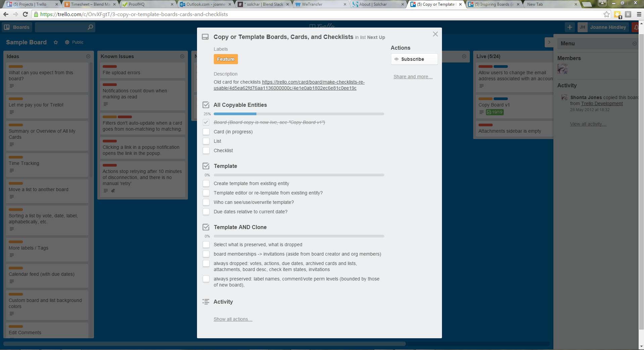Open list menu arrow left of Live list
Image resolution: width=644 pixels, height=350 pixels.
pyautogui.click(x=464, y=56)
